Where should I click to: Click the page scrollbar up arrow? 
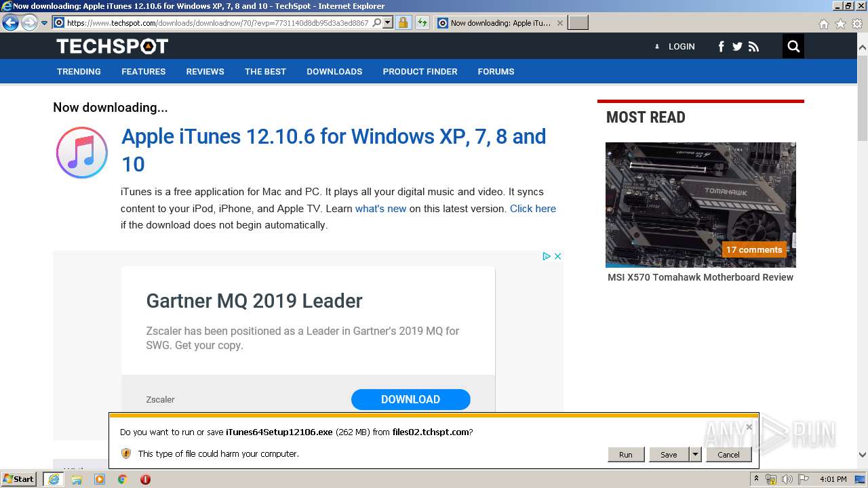pos(863,48)
